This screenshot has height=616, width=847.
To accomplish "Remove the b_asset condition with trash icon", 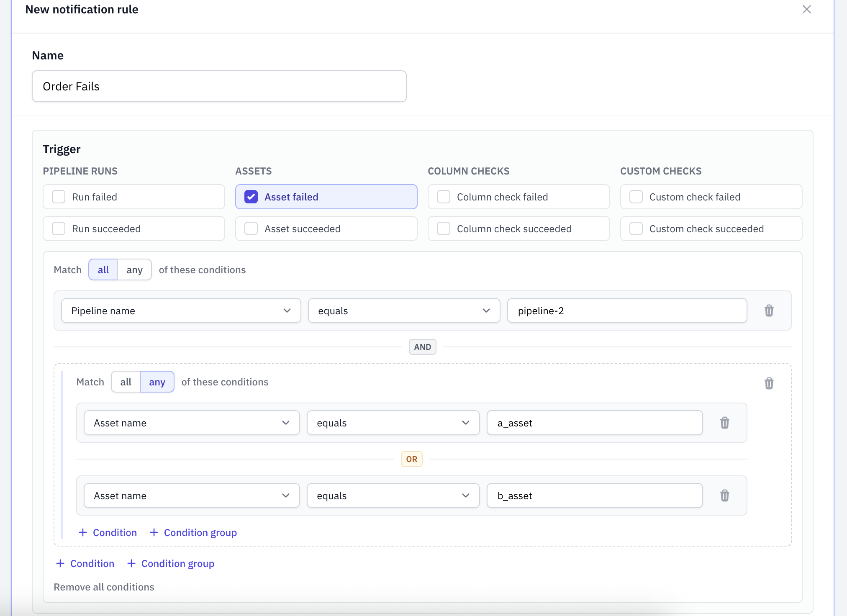I will pos(724,495).
